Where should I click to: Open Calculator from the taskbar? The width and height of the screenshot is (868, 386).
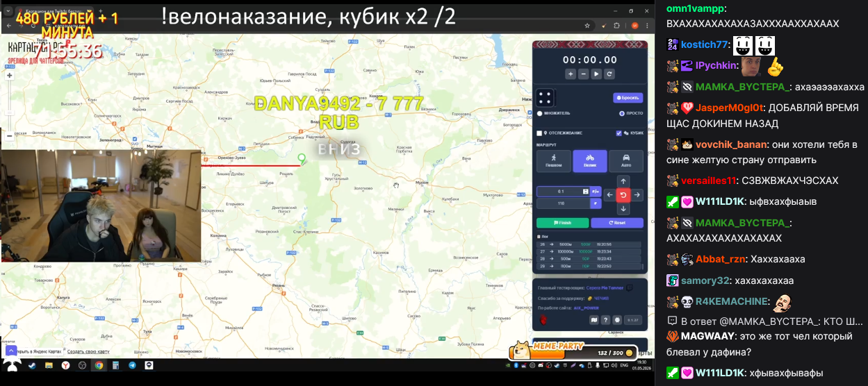pos(115,365)
